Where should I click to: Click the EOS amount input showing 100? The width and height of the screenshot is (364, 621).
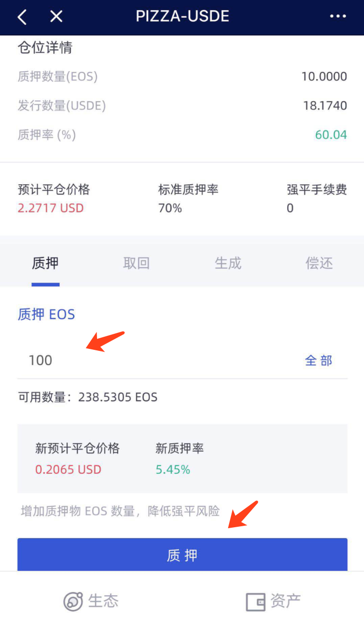146,360
